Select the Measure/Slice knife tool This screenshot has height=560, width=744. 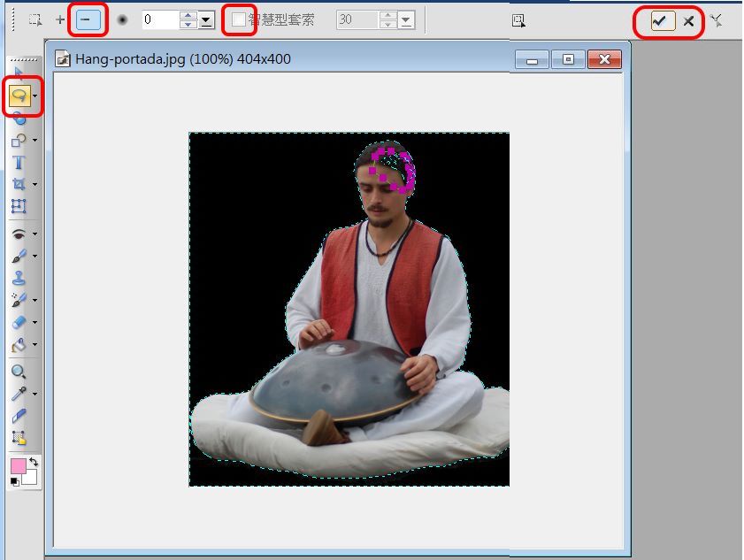pyautogui.click(x=19, y=415)
